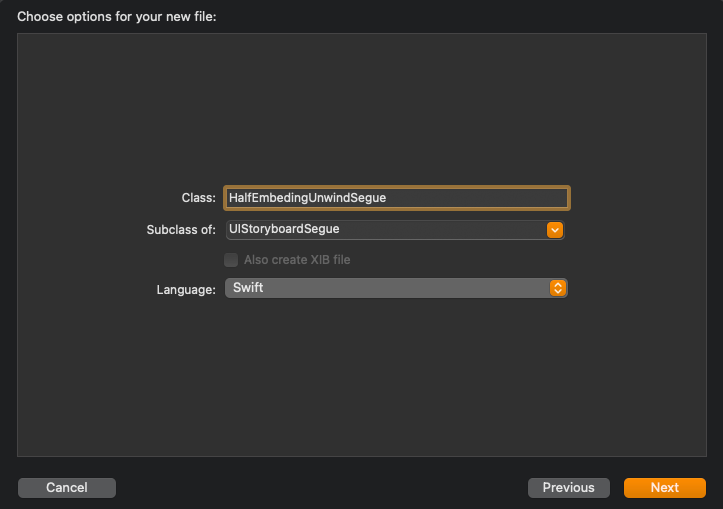This screenshot has width=723, height=509.
Task: Focus the Class name text field
Action: (x=397, y=198)
